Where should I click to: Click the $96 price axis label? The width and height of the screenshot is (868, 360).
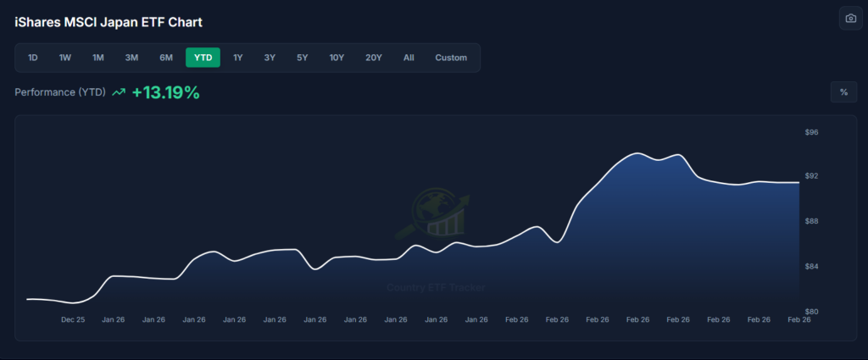click(811, 133)
